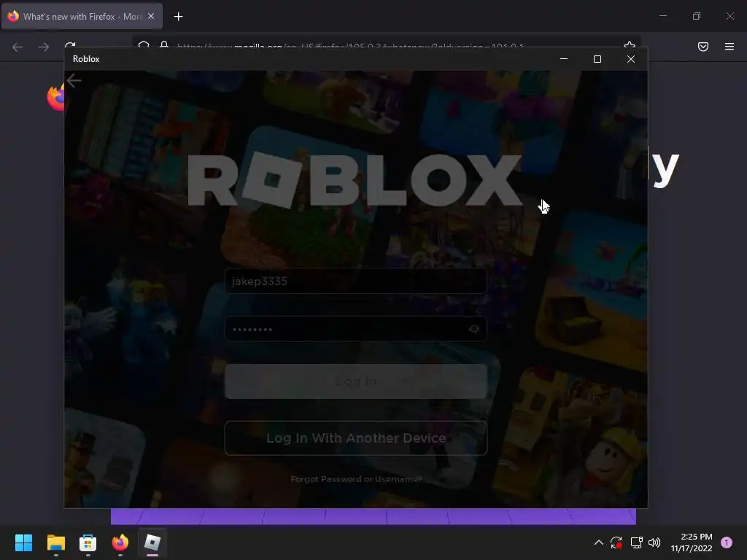
Task: Open the notification center badge
Action: tap(727, 542)
